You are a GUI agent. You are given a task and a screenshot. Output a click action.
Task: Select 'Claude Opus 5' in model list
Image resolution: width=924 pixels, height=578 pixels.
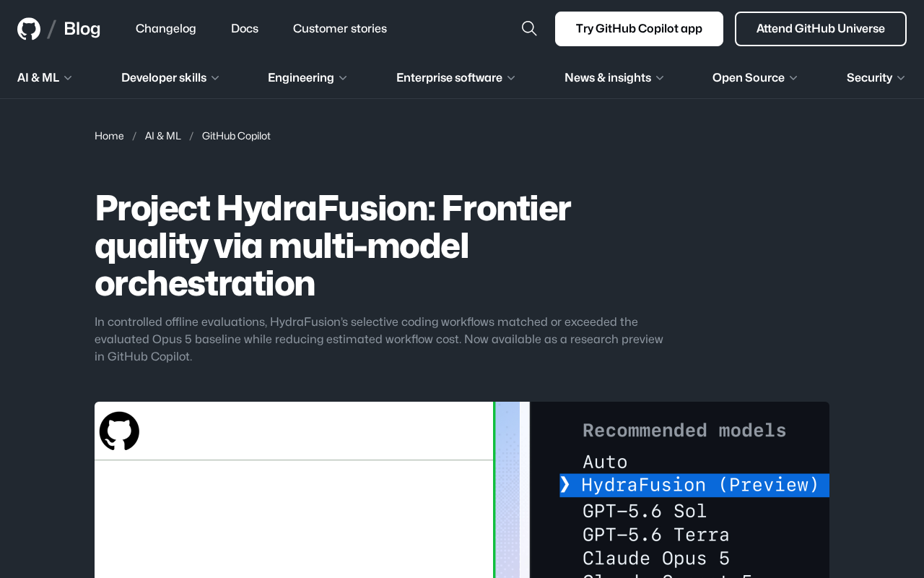tap(656, 558)
